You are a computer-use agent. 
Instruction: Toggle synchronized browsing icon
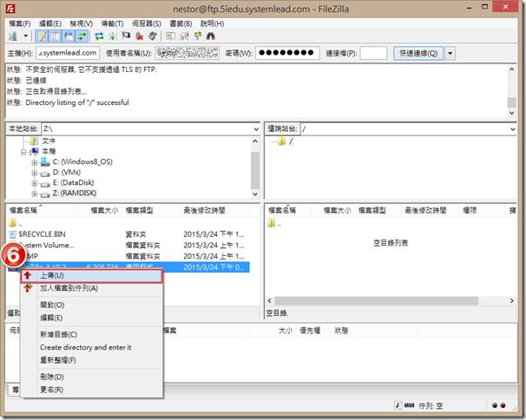click(198, 36)
